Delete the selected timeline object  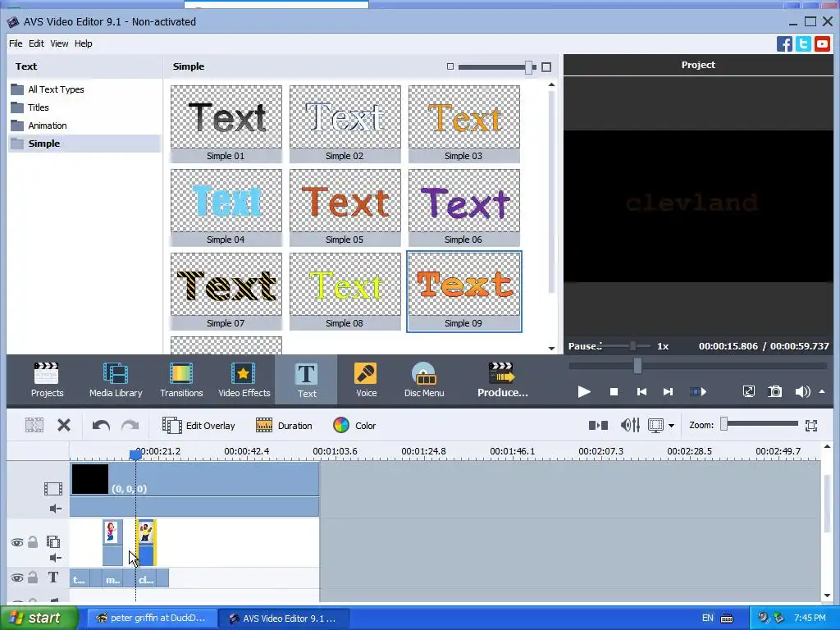click(64, 426)
